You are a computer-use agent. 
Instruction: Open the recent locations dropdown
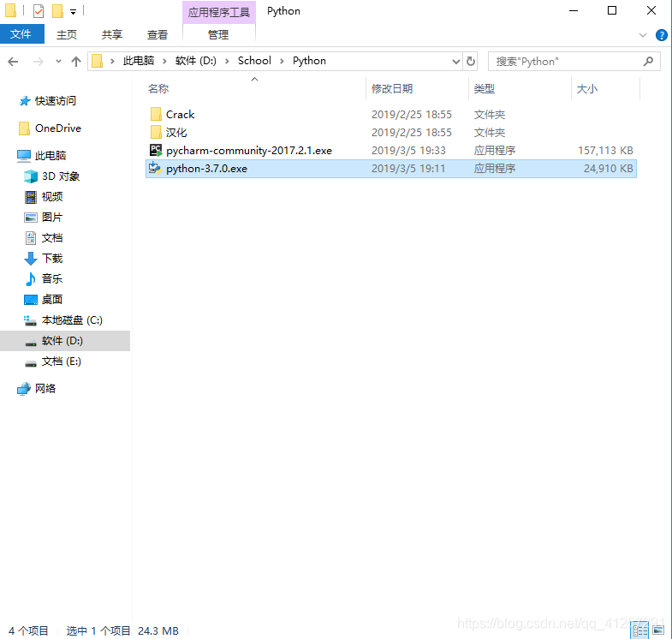coord(58,62)
